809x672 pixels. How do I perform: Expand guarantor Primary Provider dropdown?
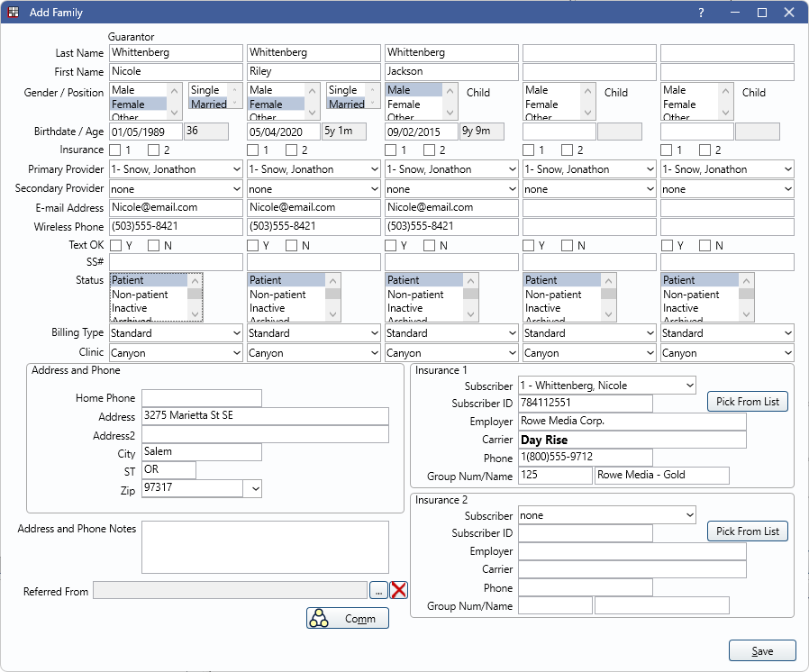(x=235, y=169)
